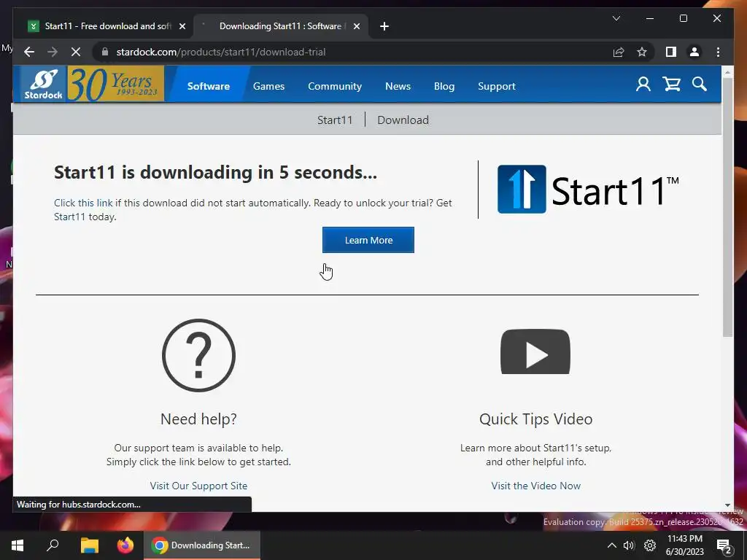This screenshot has height=560, width=747.
Task: Click the Download breadcrumb link
Action: (403, 120)
